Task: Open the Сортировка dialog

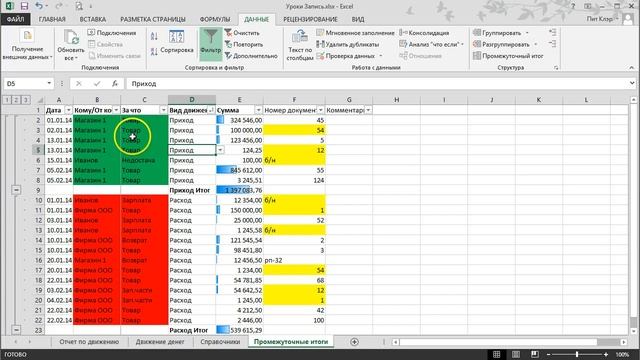Action: pyautogui.click(x=177, y=43)
